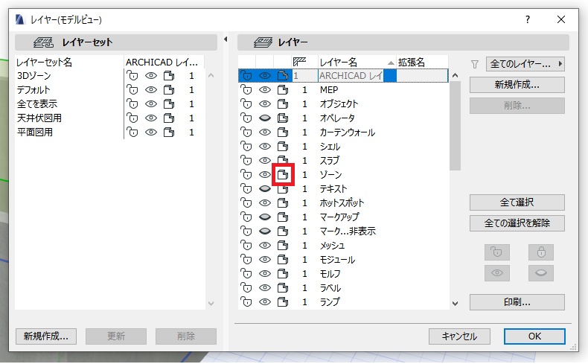The height and width of the screenshot is (364, 588).
Task: Click the closed-lock icon button on the right
Action: tap(541, 252)
